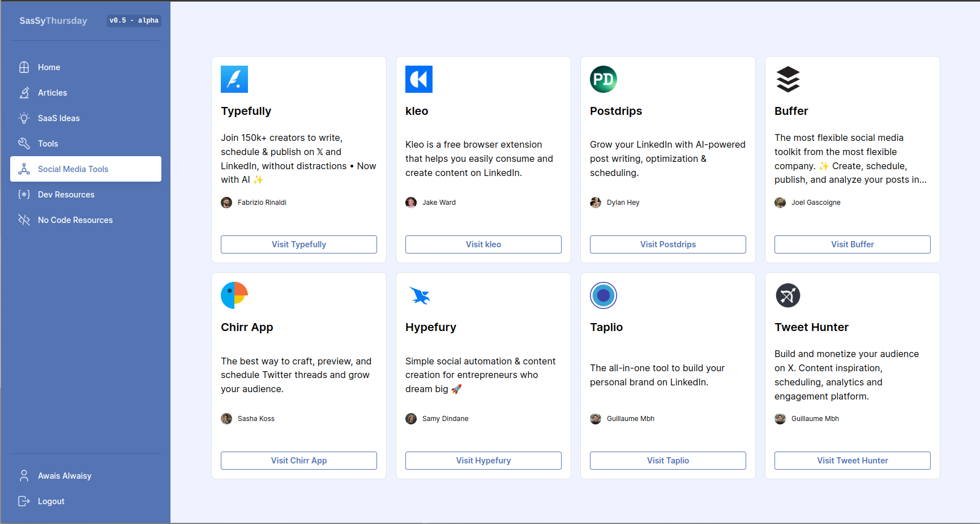The height and width of the screenshot is (524, 980).
Task: Click the No Code Resources icon
Action: (x=24, y=220)
